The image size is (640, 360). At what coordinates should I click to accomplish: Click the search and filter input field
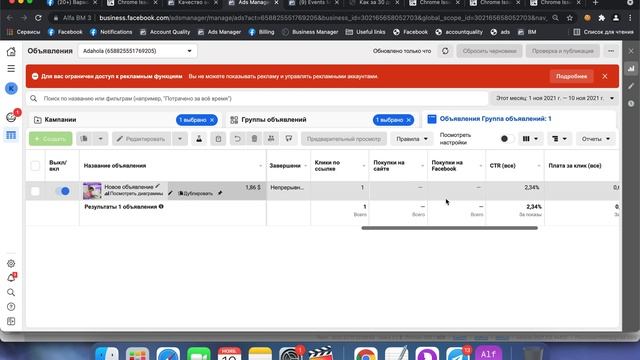tap(257, 98)
